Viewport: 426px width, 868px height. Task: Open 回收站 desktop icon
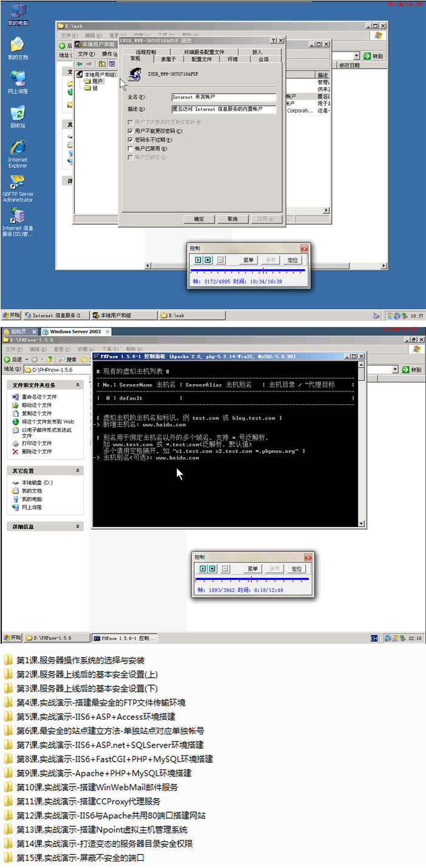click(18, 116)
